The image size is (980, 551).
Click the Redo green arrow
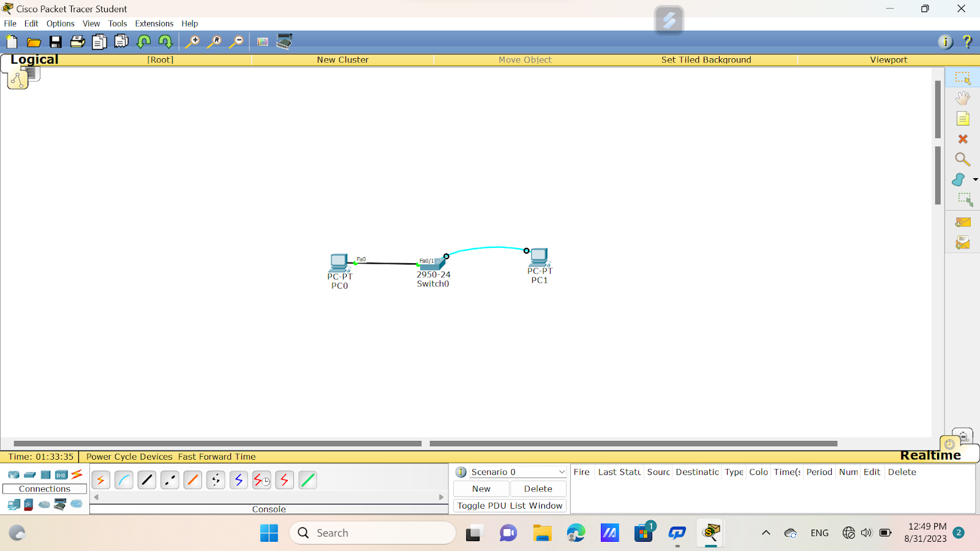165,42
